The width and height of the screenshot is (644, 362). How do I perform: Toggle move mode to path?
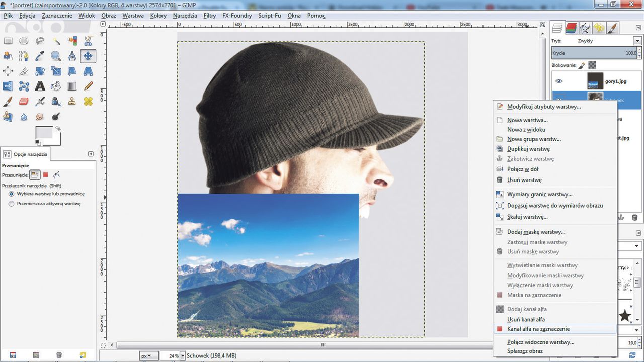tap(56, 175)
